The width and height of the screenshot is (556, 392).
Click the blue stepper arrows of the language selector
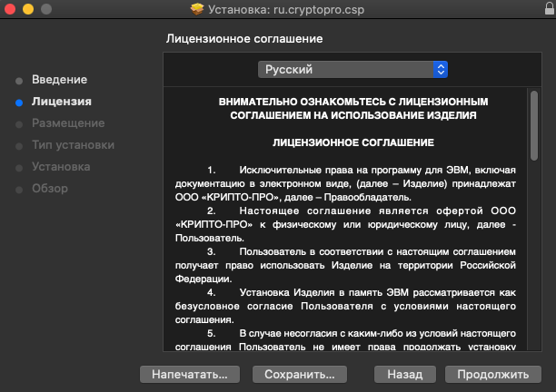click(441, 69)
